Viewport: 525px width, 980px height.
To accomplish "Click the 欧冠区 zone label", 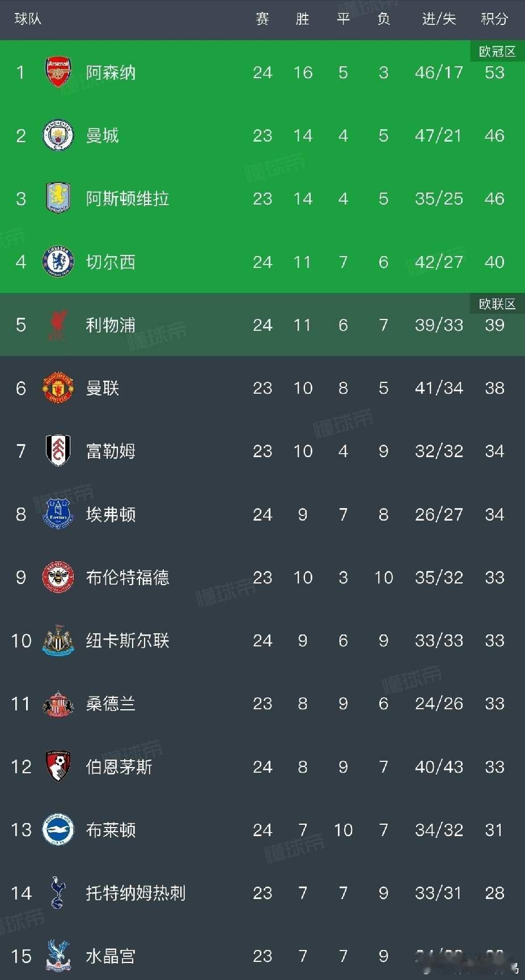I will pyautogui.click(x=497, y=50).
